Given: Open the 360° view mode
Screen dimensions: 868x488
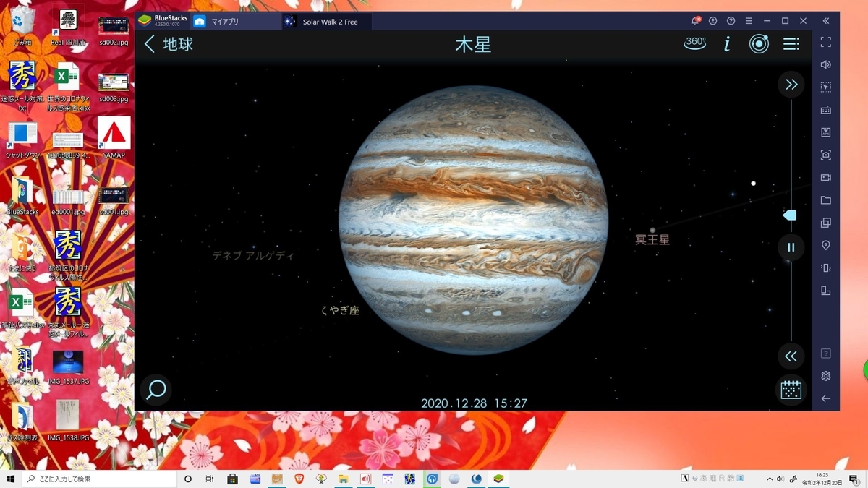Looking at the screenshot, I should point(695,43).
